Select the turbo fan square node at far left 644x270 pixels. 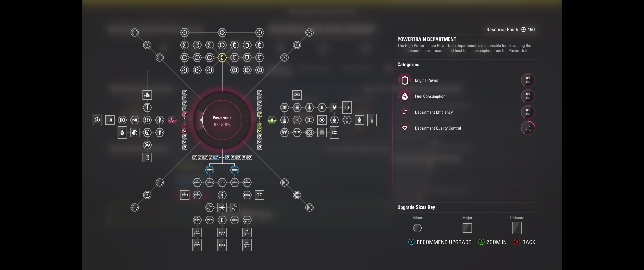coord(97,120)
